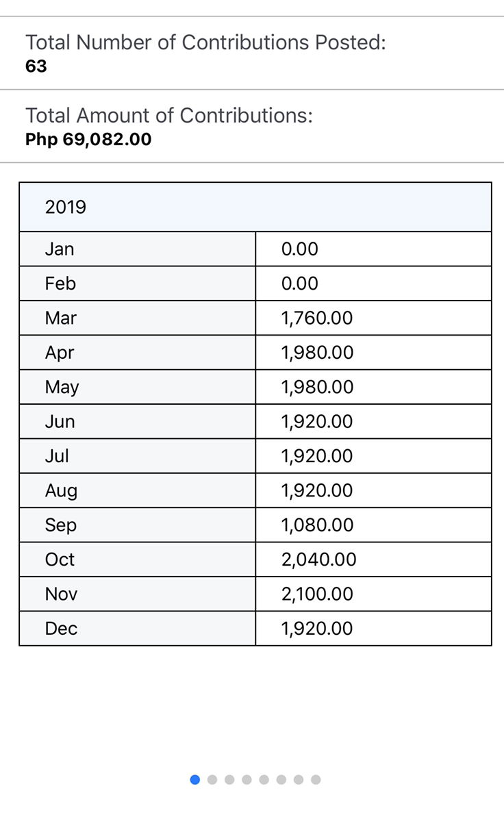
Task: Switch to the fifth page indicator dot
Action: point(264,779)
